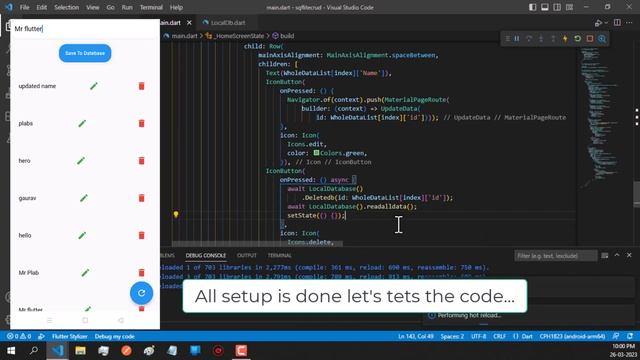Open Customize Layout icon in title bar
This screenshot has height=360, width=640.
pos(569,7)
